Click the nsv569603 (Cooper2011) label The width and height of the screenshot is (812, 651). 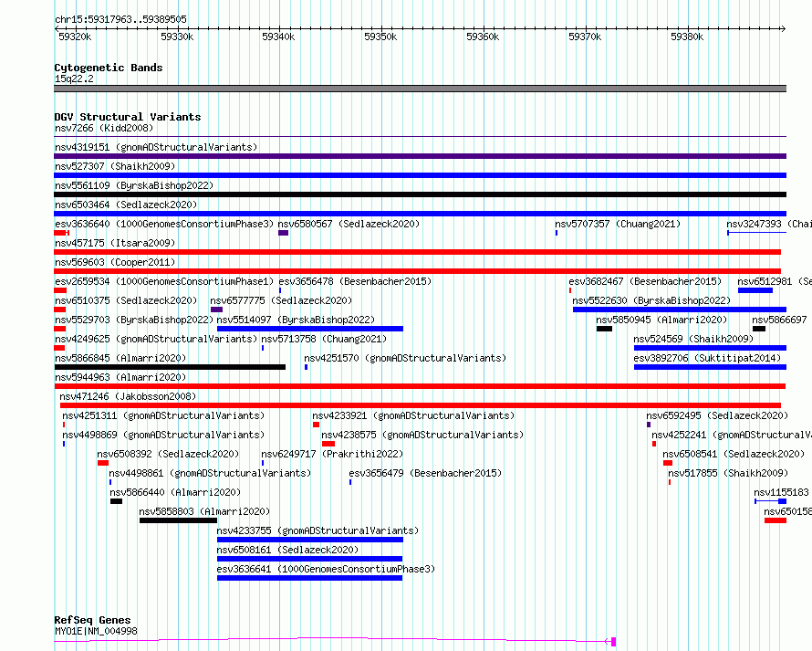115,262
